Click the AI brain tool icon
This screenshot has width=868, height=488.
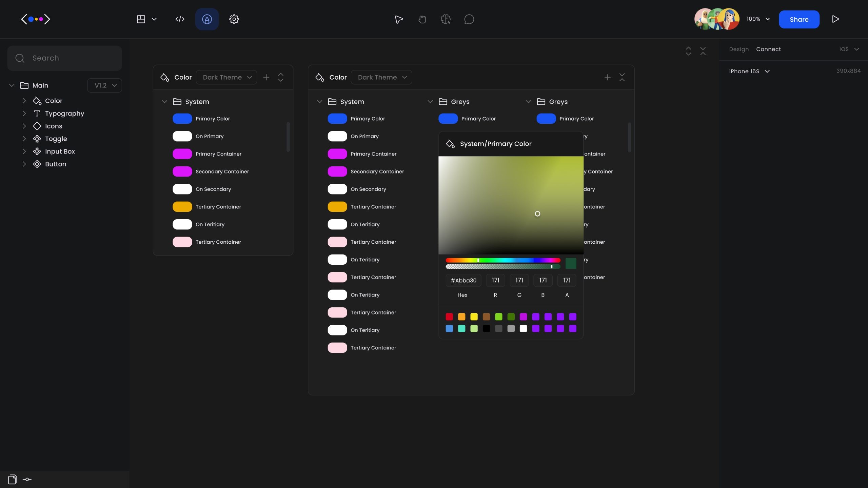(x=446, y=19)
